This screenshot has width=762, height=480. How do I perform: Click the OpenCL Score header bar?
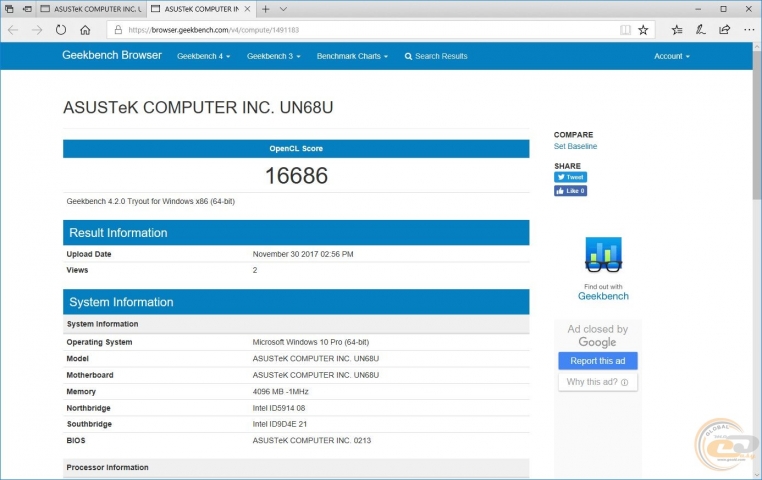pos(296,149)
